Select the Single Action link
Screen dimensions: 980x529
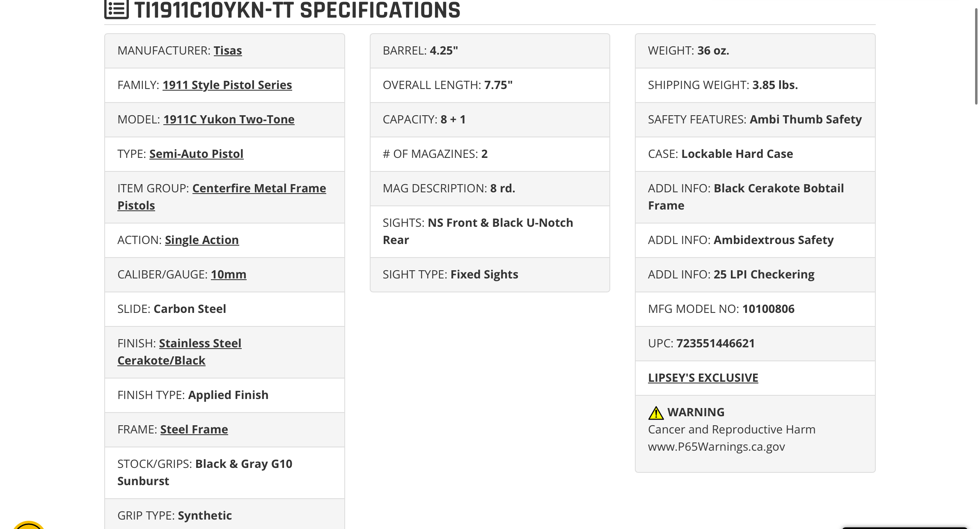pos(202,240)
